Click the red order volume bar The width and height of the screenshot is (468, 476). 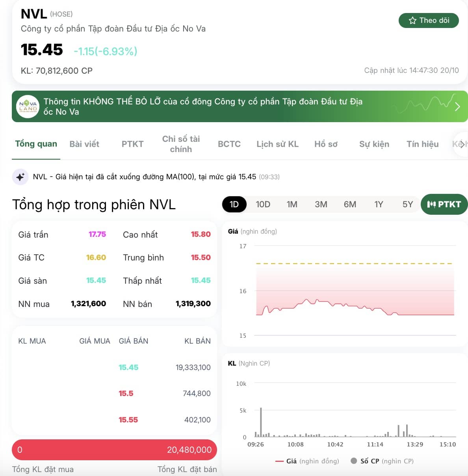(115, 450)
